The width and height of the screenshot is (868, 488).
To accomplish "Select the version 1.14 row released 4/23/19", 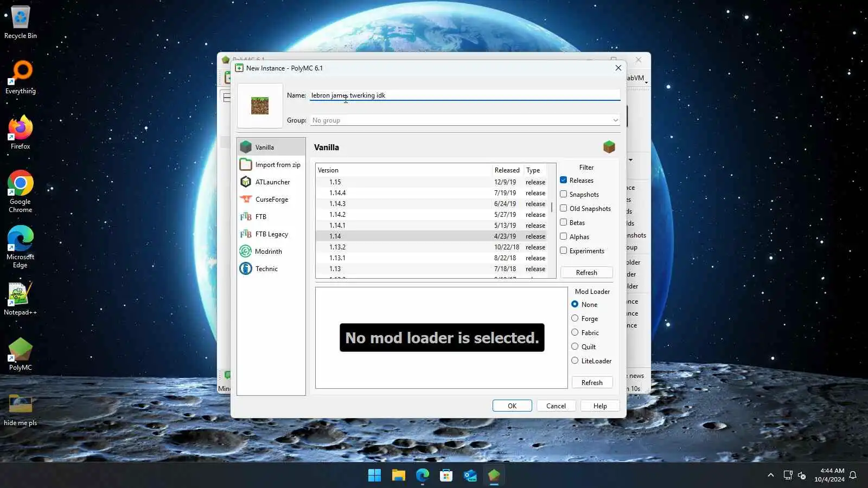I will pos(432,236).
